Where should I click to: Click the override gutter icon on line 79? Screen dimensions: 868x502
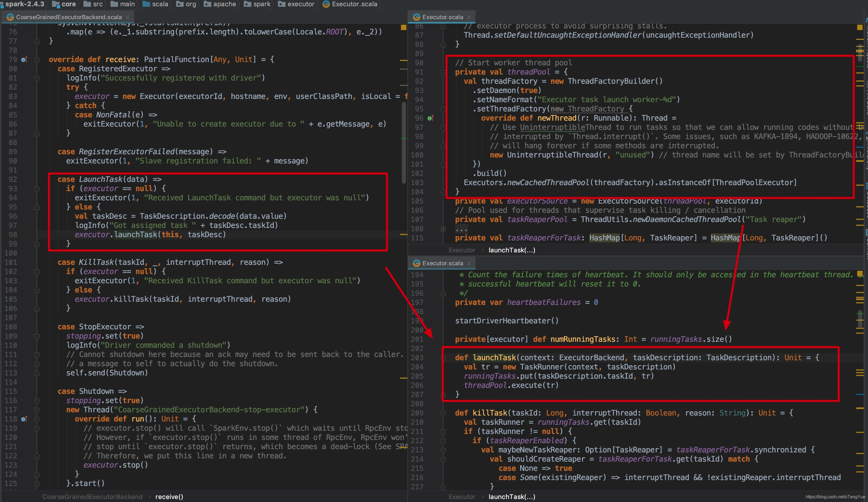point(24,60)
